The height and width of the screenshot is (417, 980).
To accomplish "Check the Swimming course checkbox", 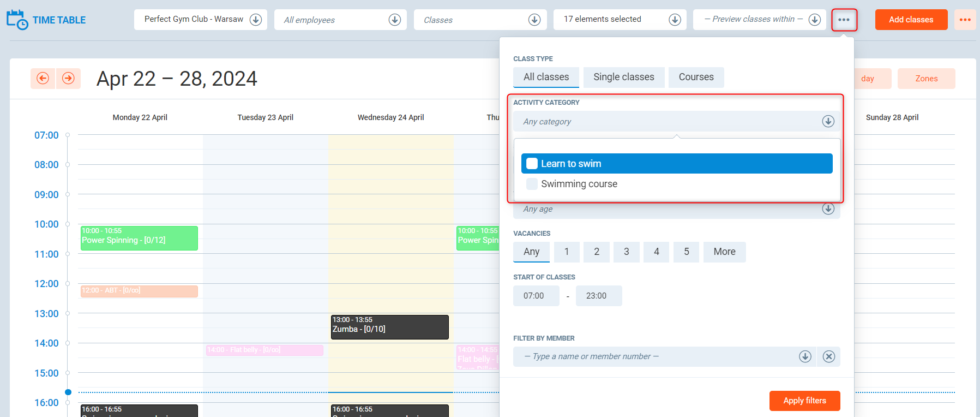I will [x=532, y=184].
